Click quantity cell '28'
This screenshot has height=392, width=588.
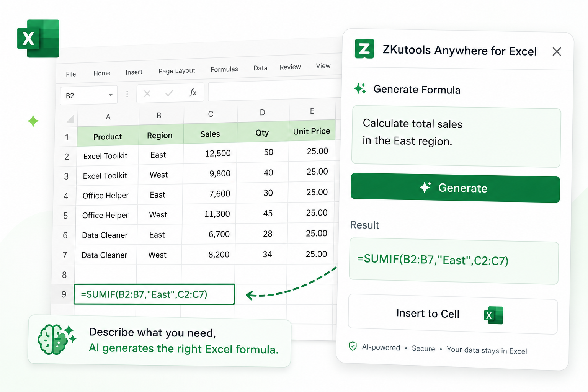coord(261,234)
